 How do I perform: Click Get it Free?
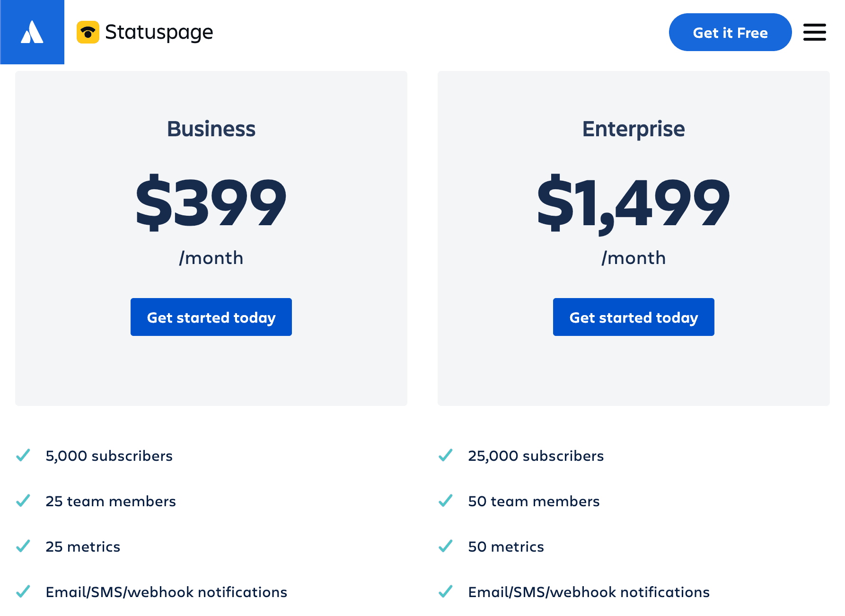pyautogui.click(x=730, y=32)
